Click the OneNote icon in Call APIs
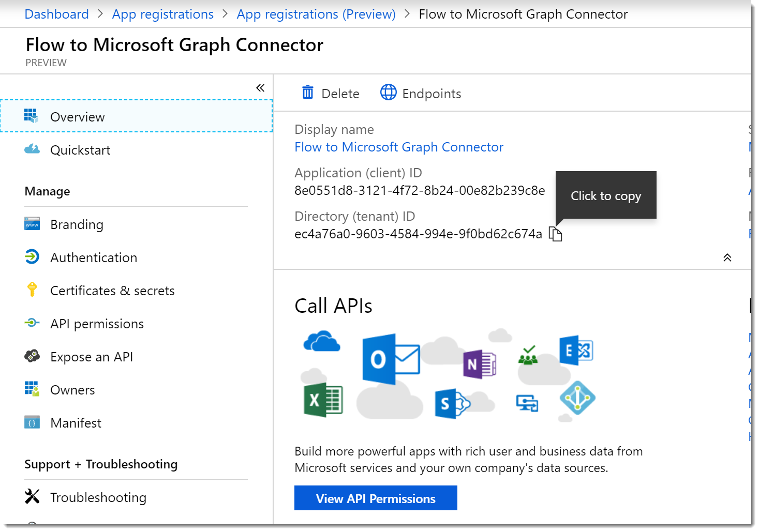 point(480,364)
